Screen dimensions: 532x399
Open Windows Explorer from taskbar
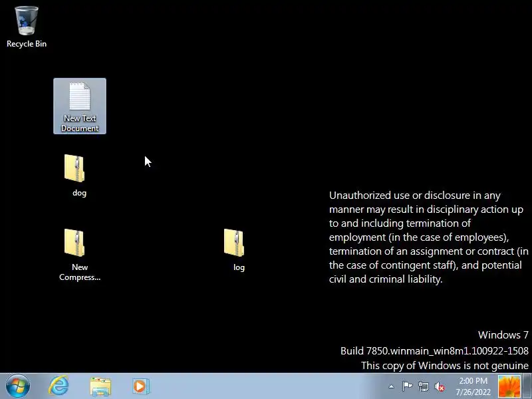pyautogui.click(x=100, y=386)
